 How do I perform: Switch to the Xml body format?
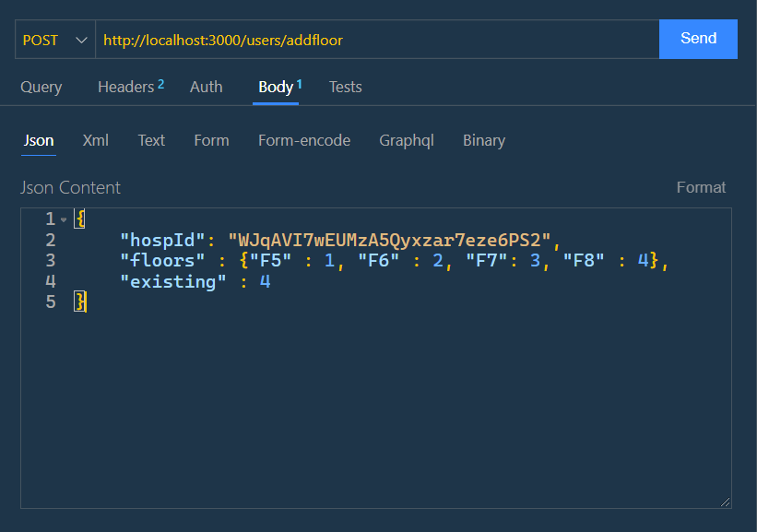[95, 140]
